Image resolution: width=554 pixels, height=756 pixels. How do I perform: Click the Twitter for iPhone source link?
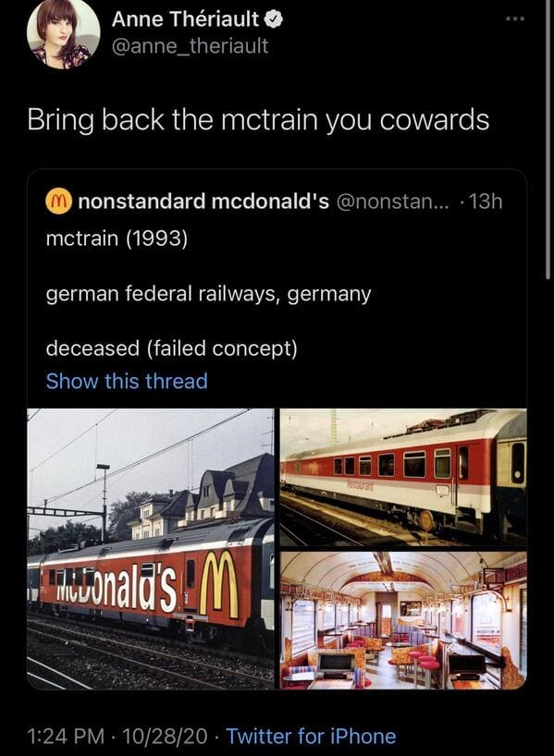(312, 737)
